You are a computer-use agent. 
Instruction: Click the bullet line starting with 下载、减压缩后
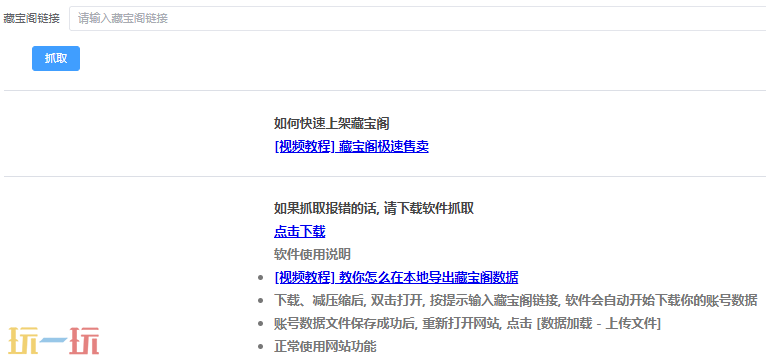[x=515, y=300]
